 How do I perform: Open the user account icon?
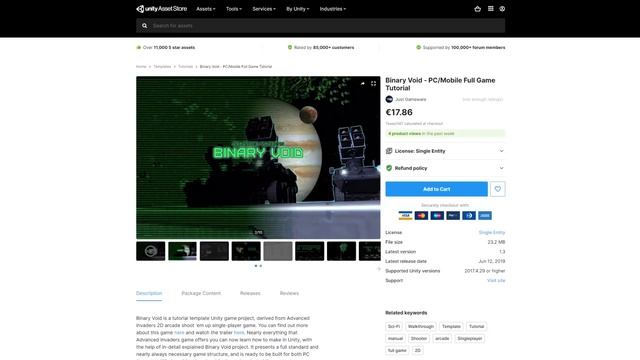pyautogui.click(x=502, y=9)
